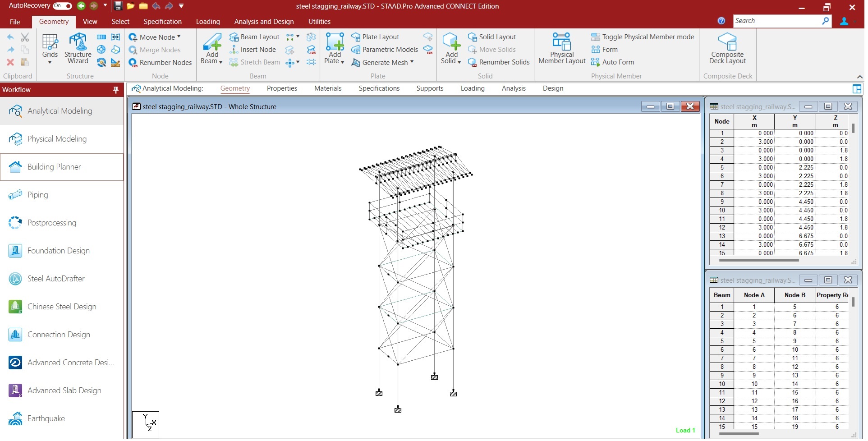Select Postprocessing in the Workflow panel
This screenshot has height=441, width=868.
[x=52, y=223]
